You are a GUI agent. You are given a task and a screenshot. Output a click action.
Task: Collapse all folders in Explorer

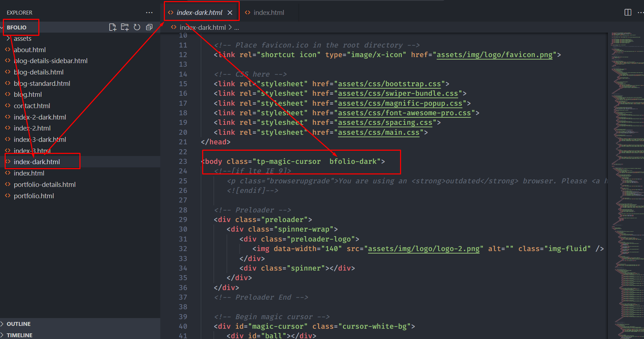pos(149,27)
